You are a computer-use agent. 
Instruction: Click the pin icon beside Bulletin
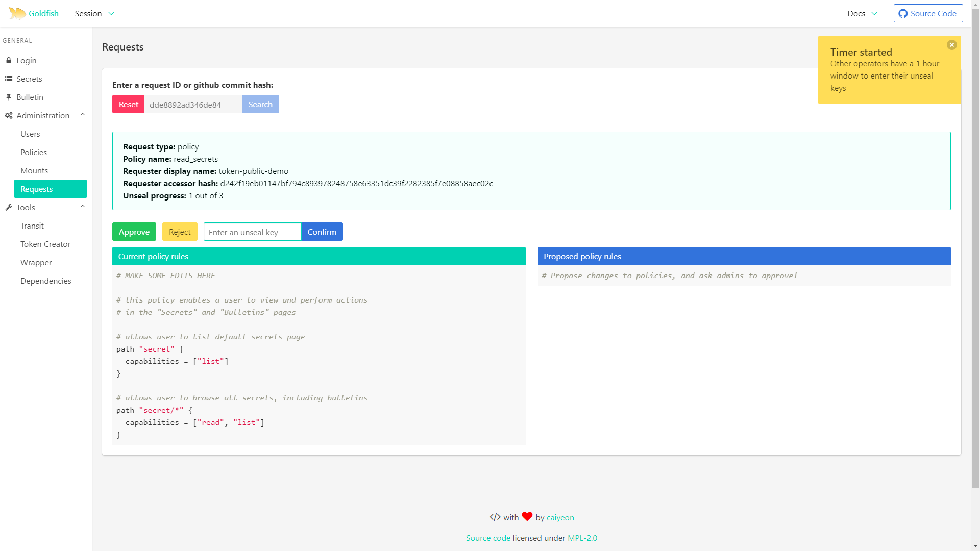click(9, 97)
